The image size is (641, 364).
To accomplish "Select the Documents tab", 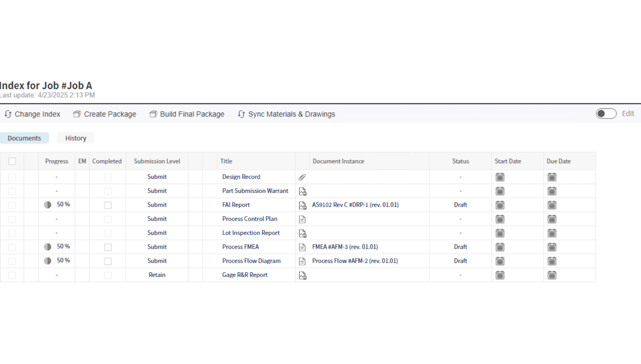I will (x=24, y=138).
